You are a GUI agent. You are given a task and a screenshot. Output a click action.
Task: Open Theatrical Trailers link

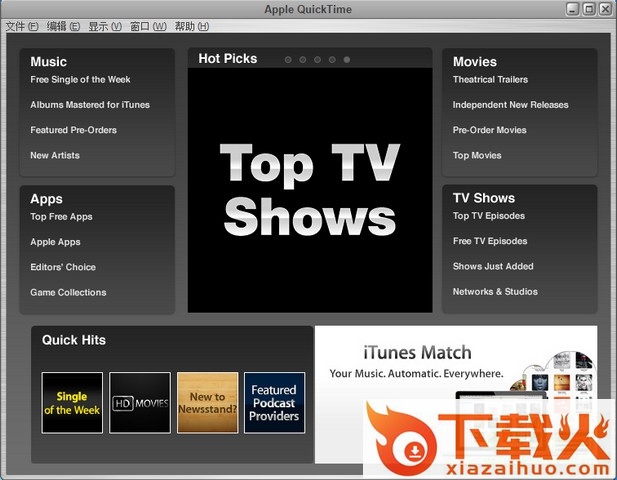click(490, 79)
